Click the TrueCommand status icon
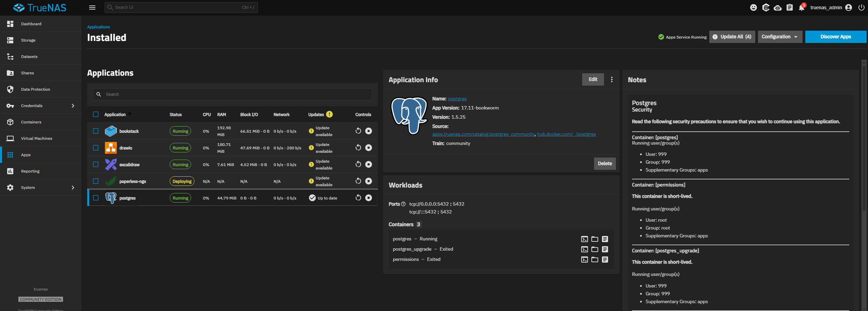Screen dimensions: 868x311 766,8
